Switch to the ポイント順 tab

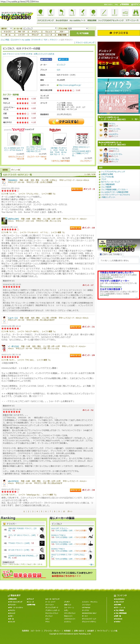click(x=15, y=170)
